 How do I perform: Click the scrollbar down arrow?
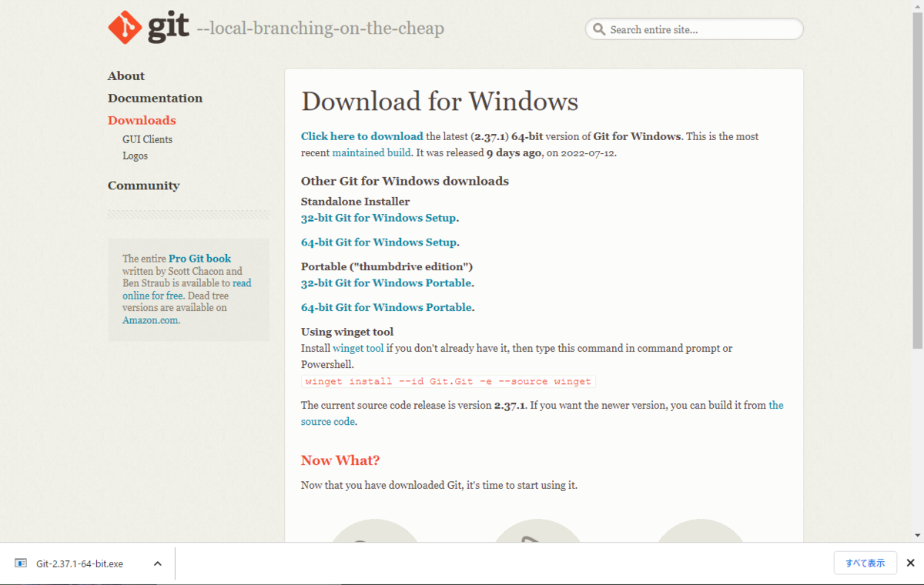[x=917, y=535]
